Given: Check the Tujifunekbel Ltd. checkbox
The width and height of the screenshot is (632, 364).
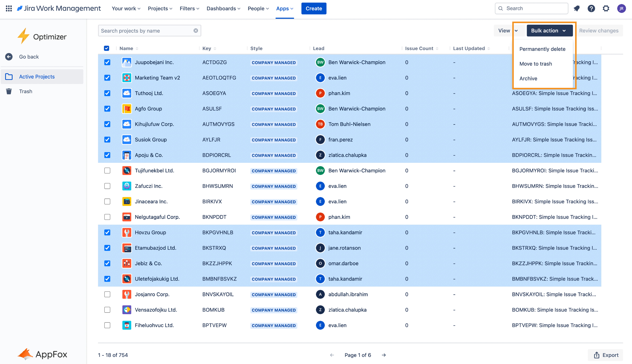Looking at the screenshot, I should click(107, 170).
